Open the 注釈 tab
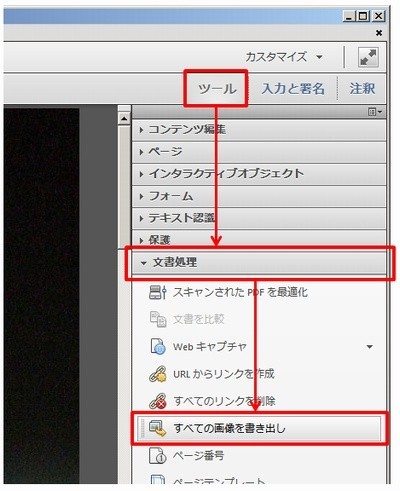The width and height of the screenshot is (400, 491). pos(362,89)
